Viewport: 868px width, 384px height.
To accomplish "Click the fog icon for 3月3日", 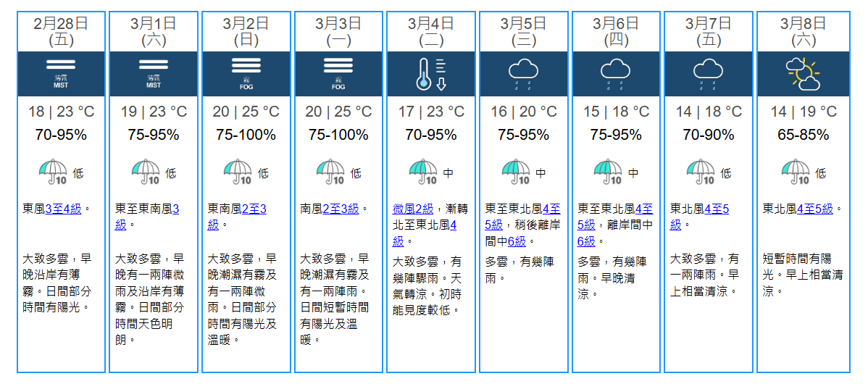I will point(338,73).
